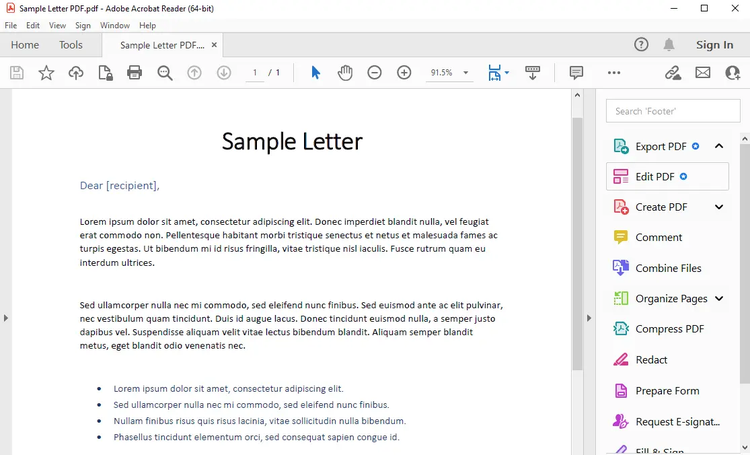Close the Sample Letter PDF tab
The width and height of the screenshot is (750, 455).
tap(214, 44)
